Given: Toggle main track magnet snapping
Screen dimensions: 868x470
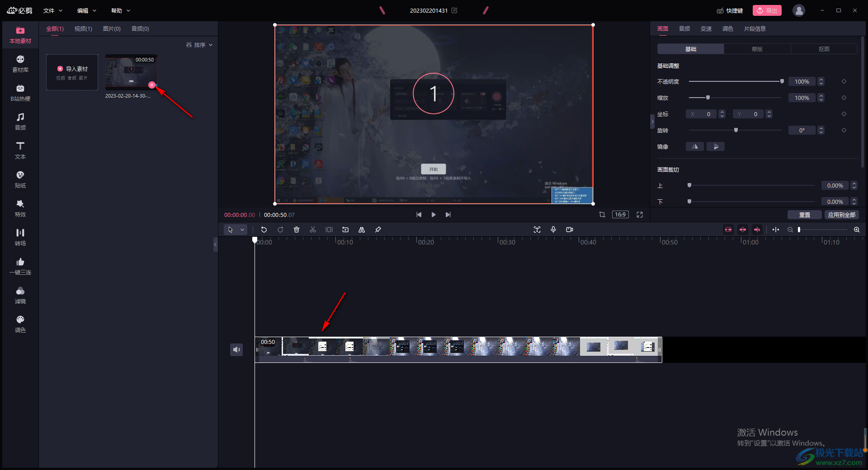Looking at the screenshot, I should [728, 230].
